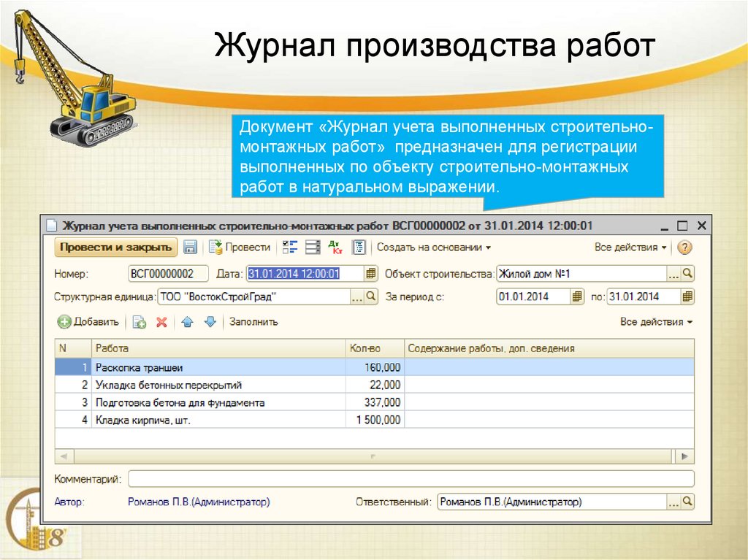Click quantity cell 1 500,000
Image resolution: width=748 pixels, height=560 pixels.
[x=375, y=420]
